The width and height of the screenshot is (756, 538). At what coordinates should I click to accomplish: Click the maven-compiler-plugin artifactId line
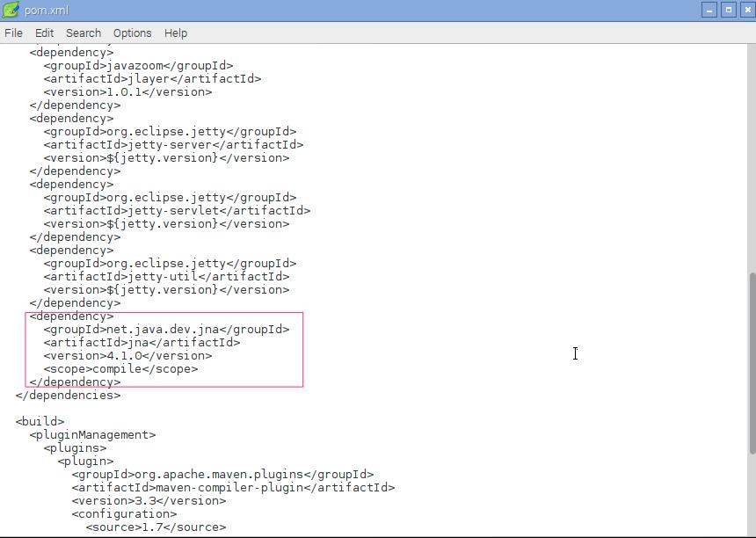[233, 487]
